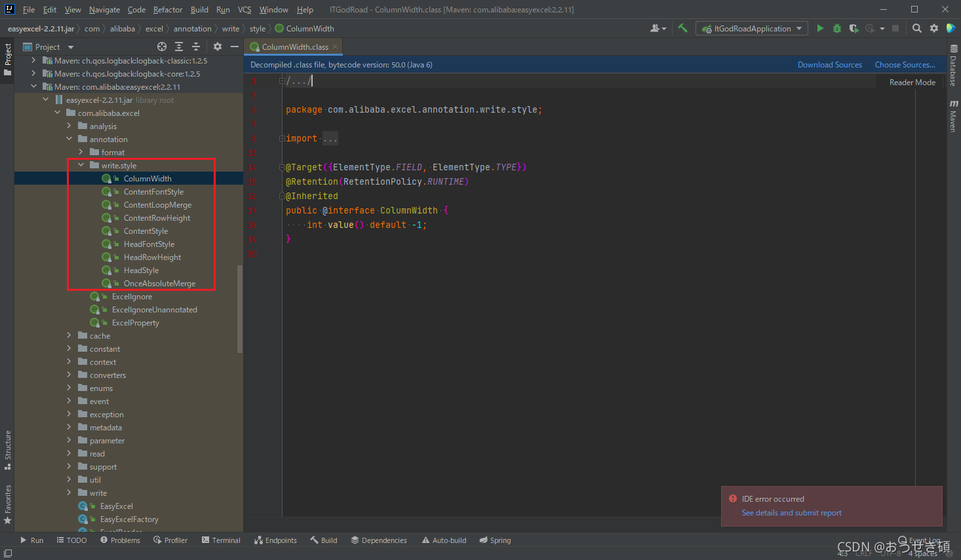Select HeadFontStyle in project tree
Screen dimensions: 961x560
point(149,244)
